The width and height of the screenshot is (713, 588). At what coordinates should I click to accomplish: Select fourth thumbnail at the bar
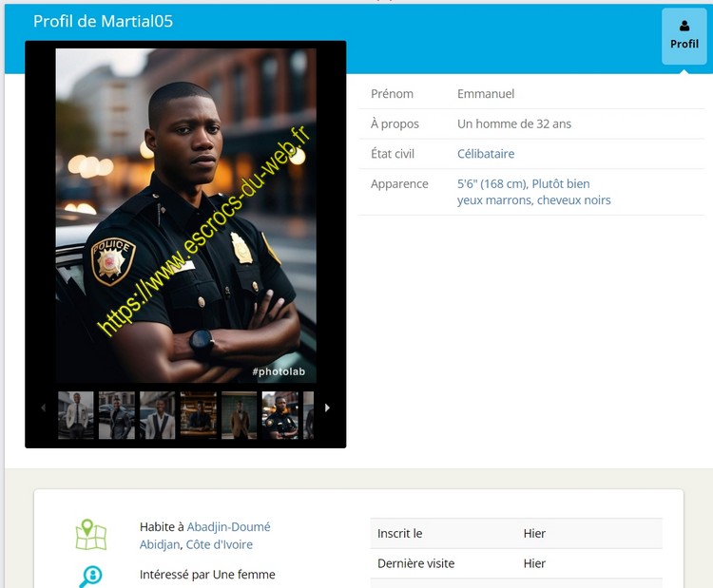coord(199,415)
